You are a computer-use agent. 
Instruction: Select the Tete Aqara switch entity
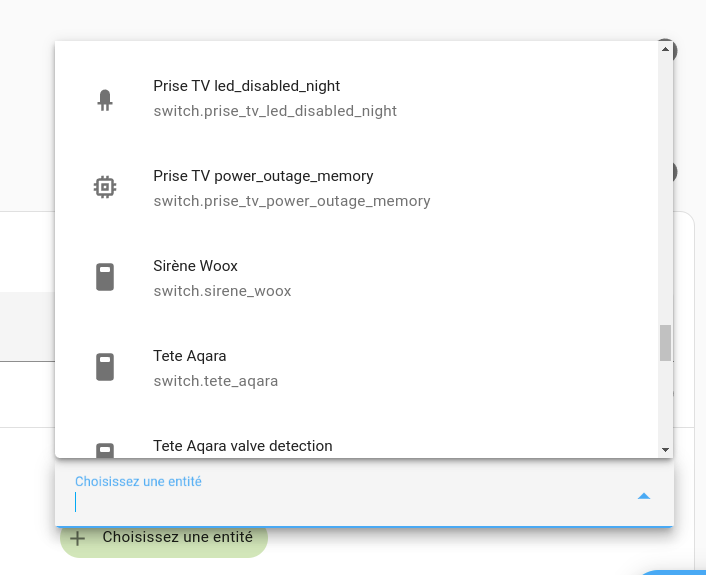(x=357, y=368)
